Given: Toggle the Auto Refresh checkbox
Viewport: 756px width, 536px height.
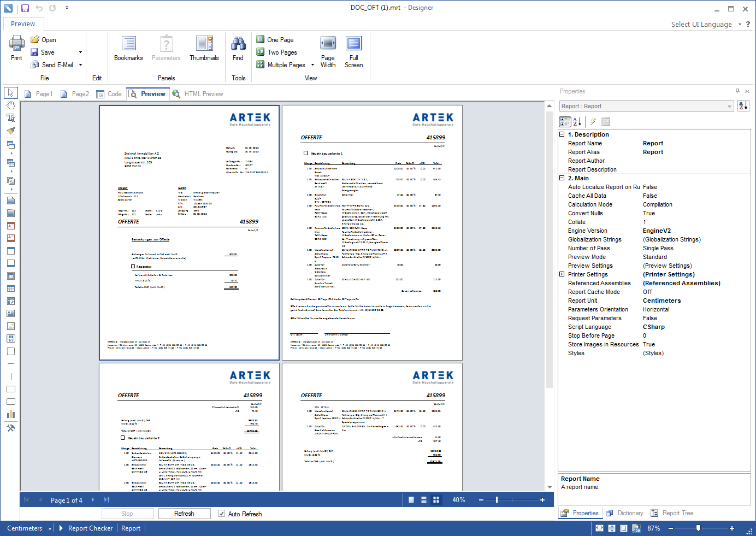Looking at the screenshot, I should (x=221, y=514).
